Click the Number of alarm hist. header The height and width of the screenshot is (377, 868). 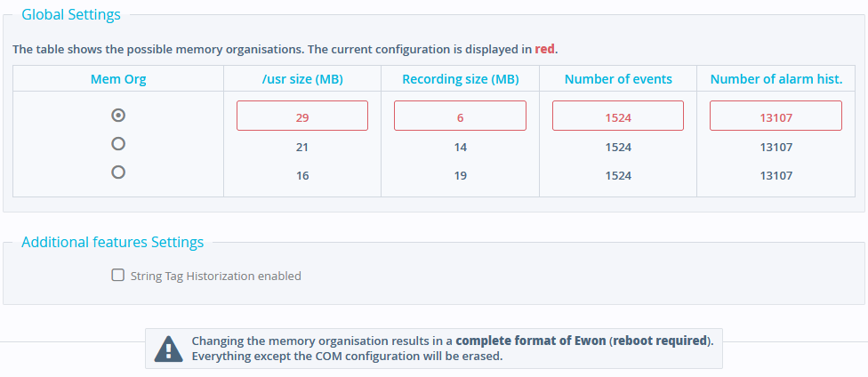pyautogui.click(x=776, y=79)
